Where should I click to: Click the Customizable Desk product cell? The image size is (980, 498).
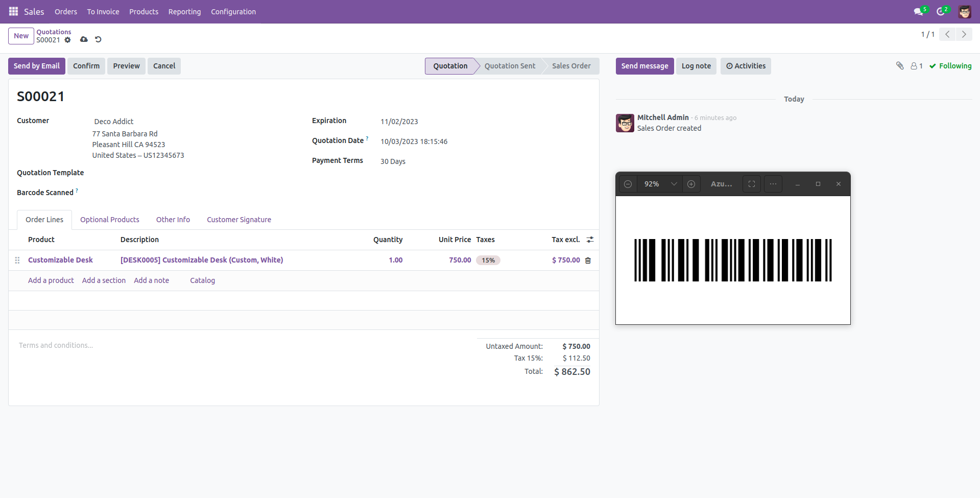60,260
